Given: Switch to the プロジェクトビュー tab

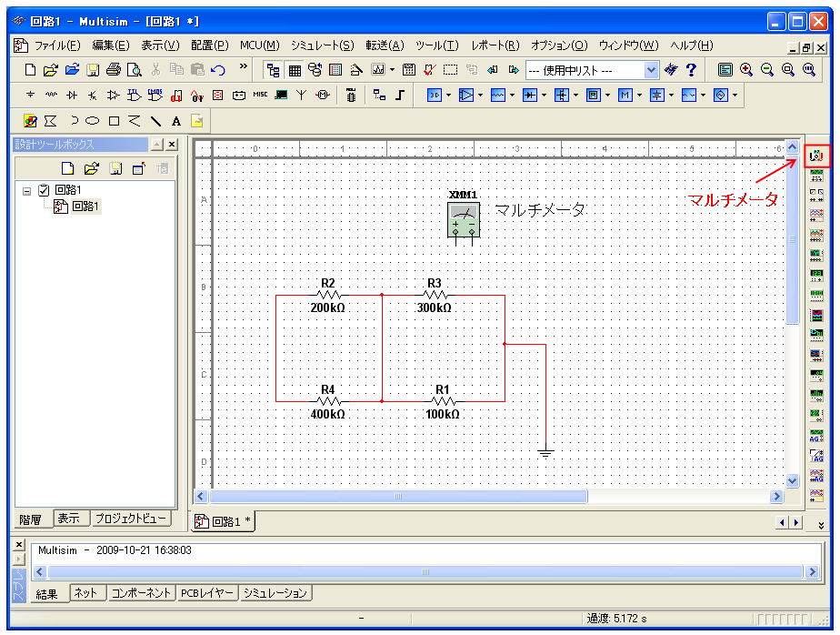Looking at the screenshot, I should coord(131,519).
